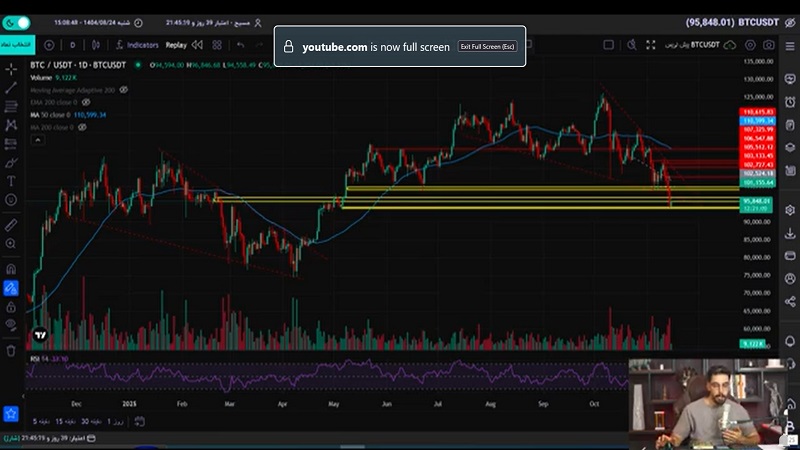This screenshot has width=800, height=450.
Task: Click Exit Full Screen (Esc) button
Action: tap(487, 47)
